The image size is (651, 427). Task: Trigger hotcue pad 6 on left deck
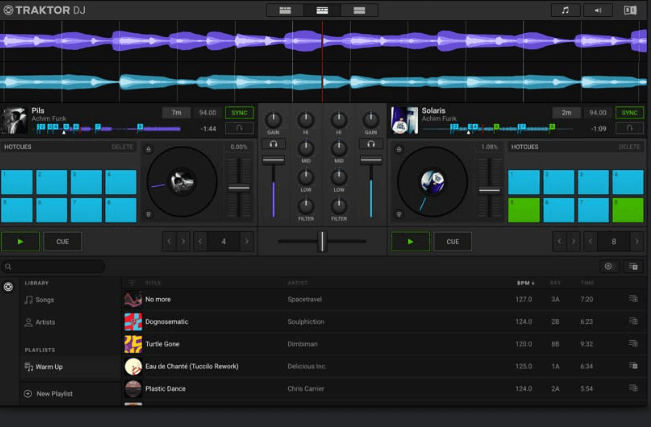[x=51, y=210]
